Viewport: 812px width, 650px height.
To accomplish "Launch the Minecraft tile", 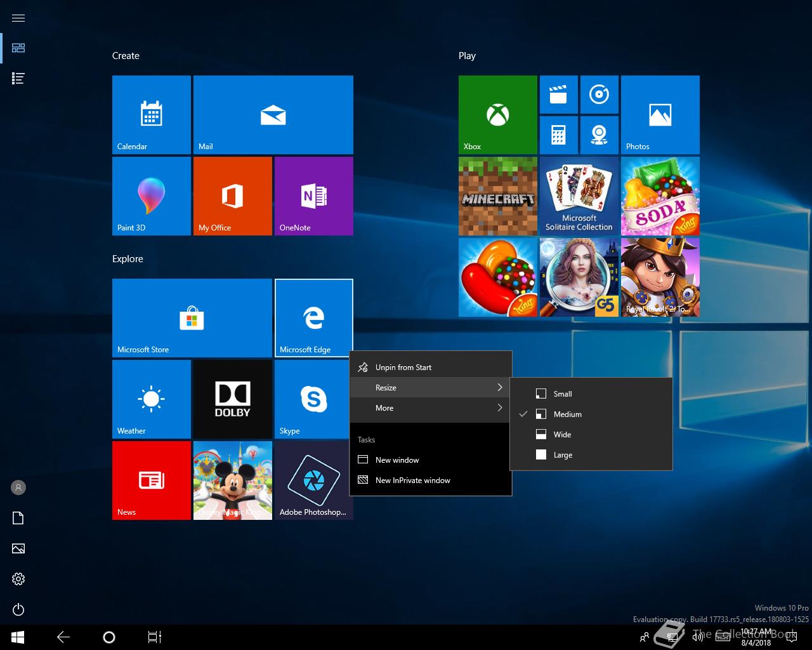I will (498, 196).
